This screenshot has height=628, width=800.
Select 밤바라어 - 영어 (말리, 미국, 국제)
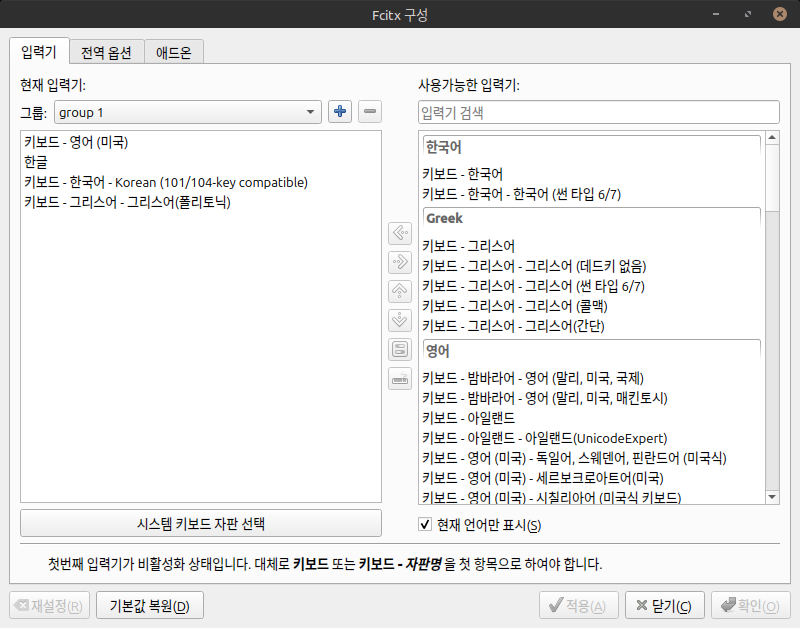(592, 378)
